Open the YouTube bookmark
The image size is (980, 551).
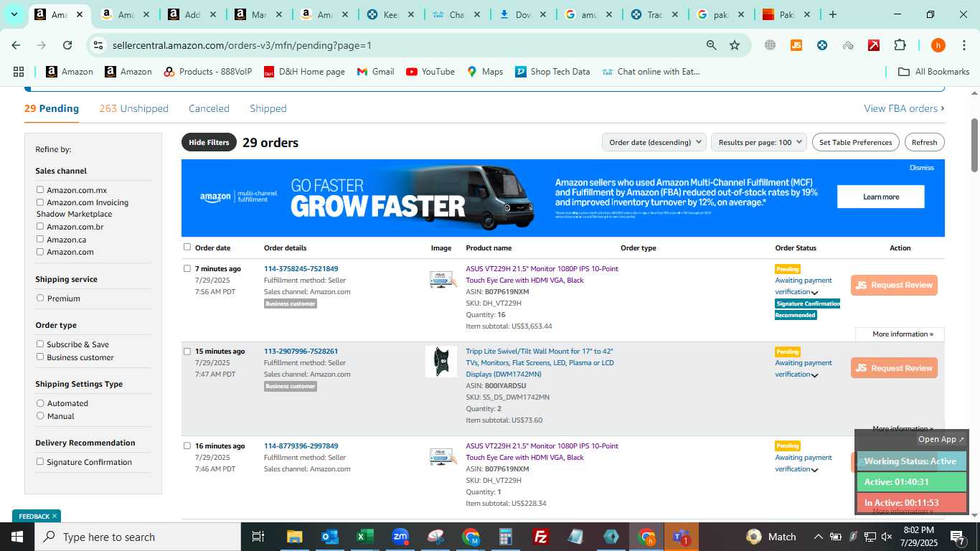coord(430,72)
